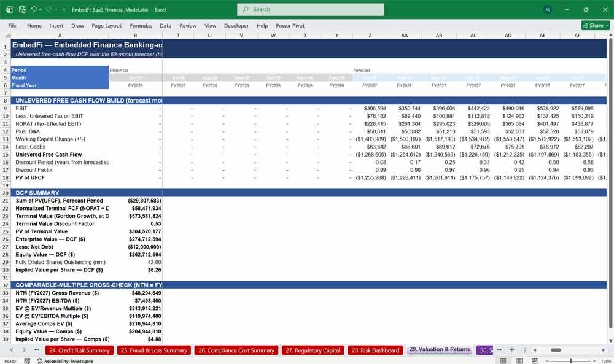Open the Page Layout tab

tap(106, 25)
